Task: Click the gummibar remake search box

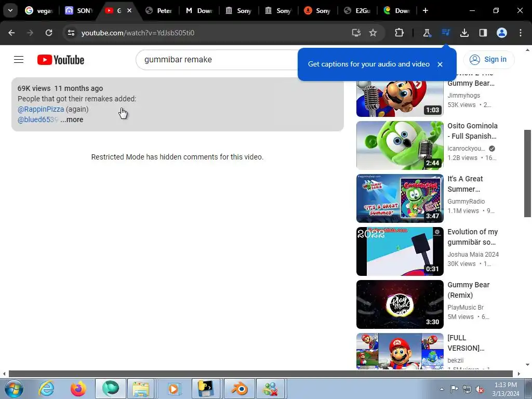Action: click(x=217, y=60)
